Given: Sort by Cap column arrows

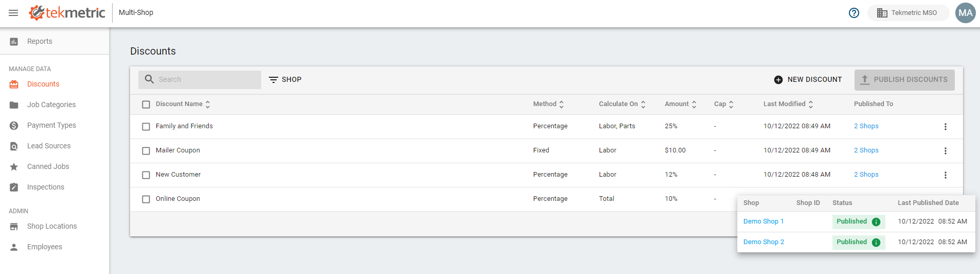Looking at the screenshot, I should 731,105.
